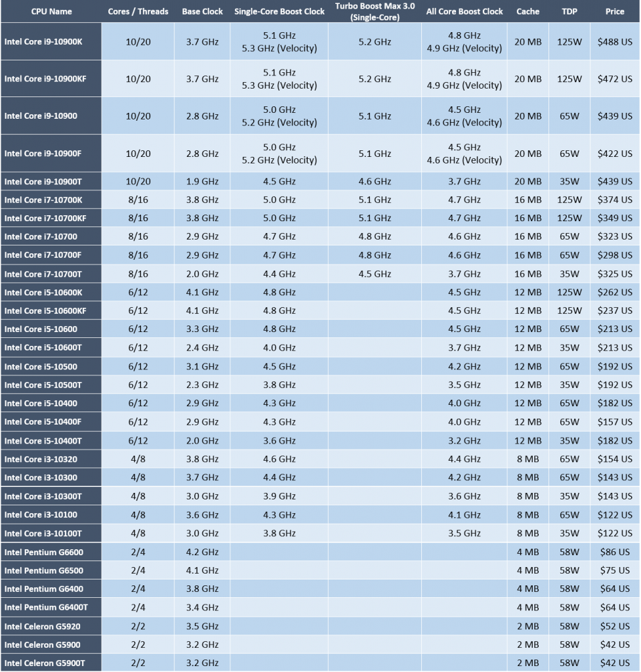641x672 pixels.
Task: Click the $349 US price cell
Action: [615, 218]
